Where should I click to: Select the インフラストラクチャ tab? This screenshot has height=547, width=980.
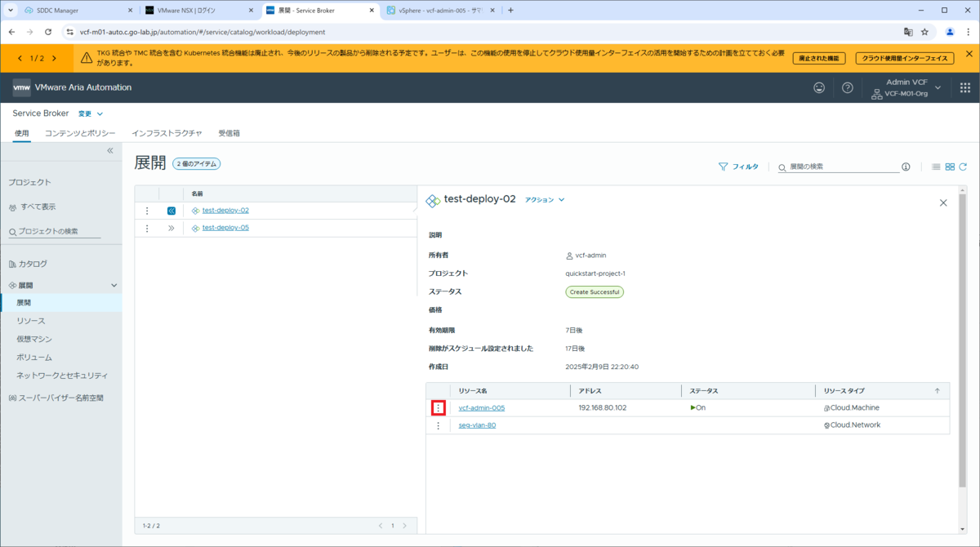pyautogui.click(x=167, y=133)
